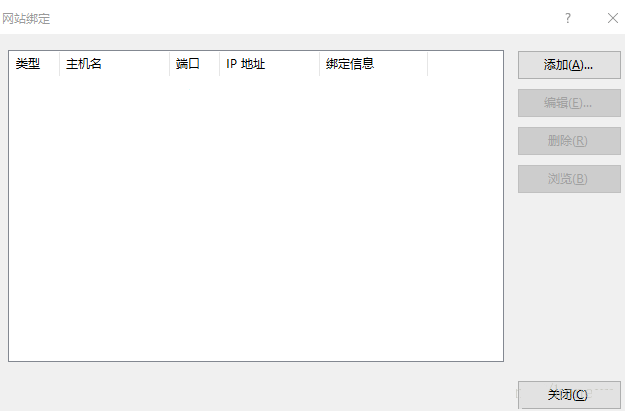Click the divider between 端口 and IP 地址
Viewport: 630px width, 411px height.
[x=220, y=64]
